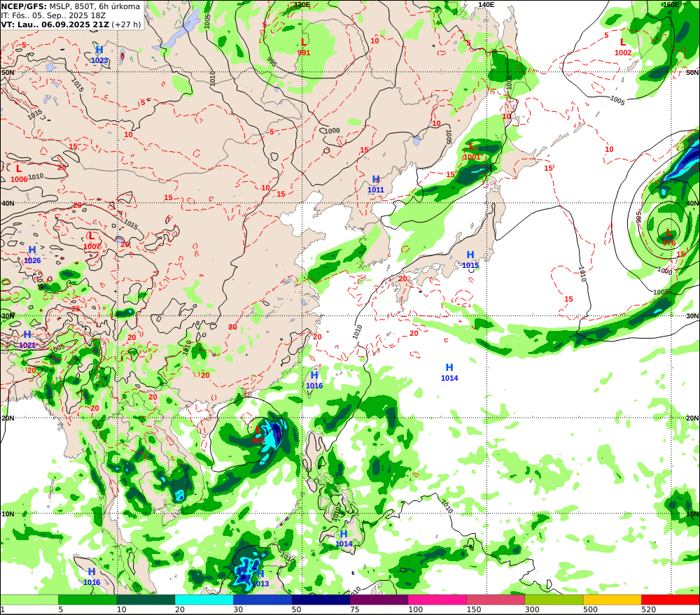Click the low pressure label L 991
The image size is (700, 615).
(x=304, y=47)
